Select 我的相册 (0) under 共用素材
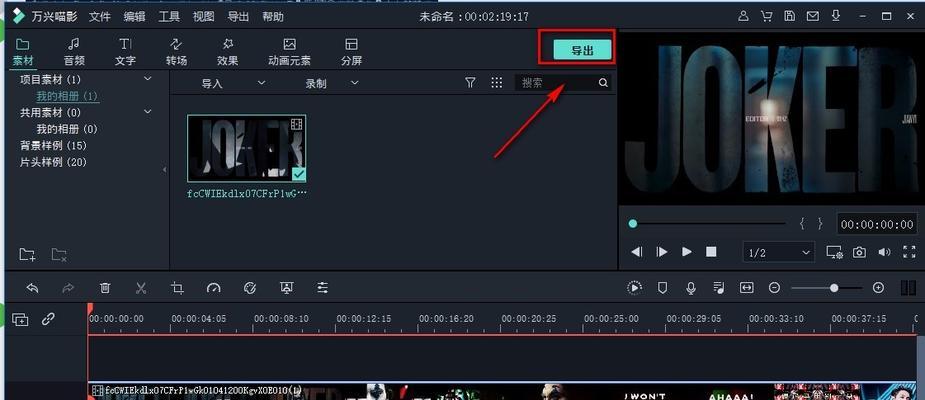This screenshot has width=925, height=400. coord(67,129)
